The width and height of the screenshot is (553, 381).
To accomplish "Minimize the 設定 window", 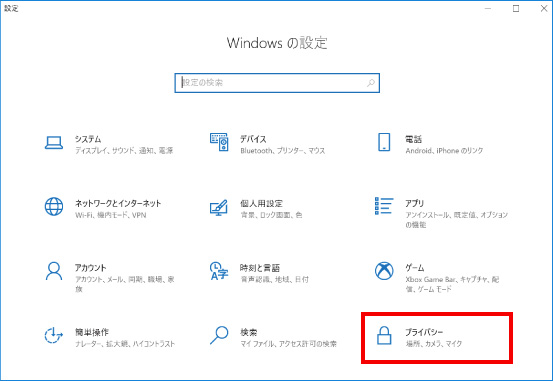I will coord(488,8).
